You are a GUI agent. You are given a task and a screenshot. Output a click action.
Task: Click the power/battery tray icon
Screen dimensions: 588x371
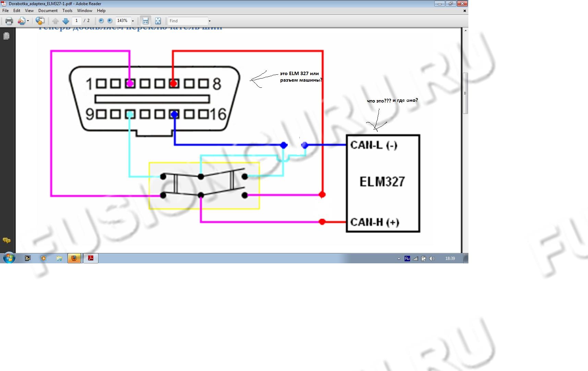tap(423, 259)
